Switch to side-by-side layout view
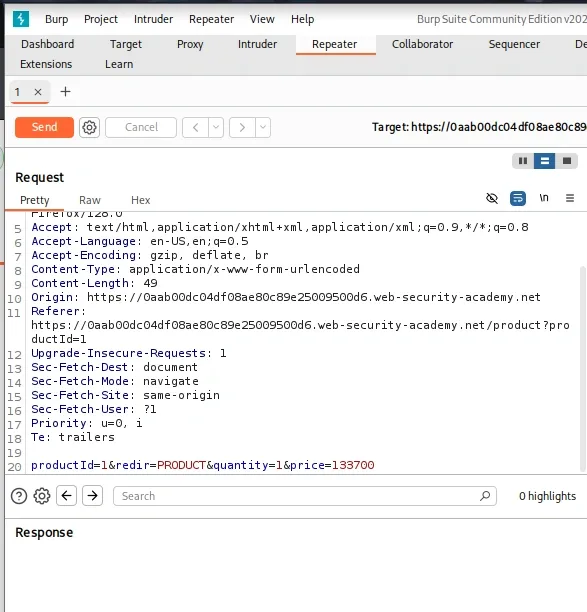The width and height of the screenshot is (587, 612). tap(523, 161)
